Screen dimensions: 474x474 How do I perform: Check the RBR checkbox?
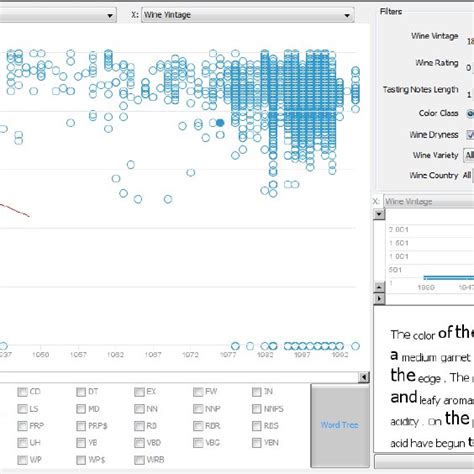tap(198, 426)
